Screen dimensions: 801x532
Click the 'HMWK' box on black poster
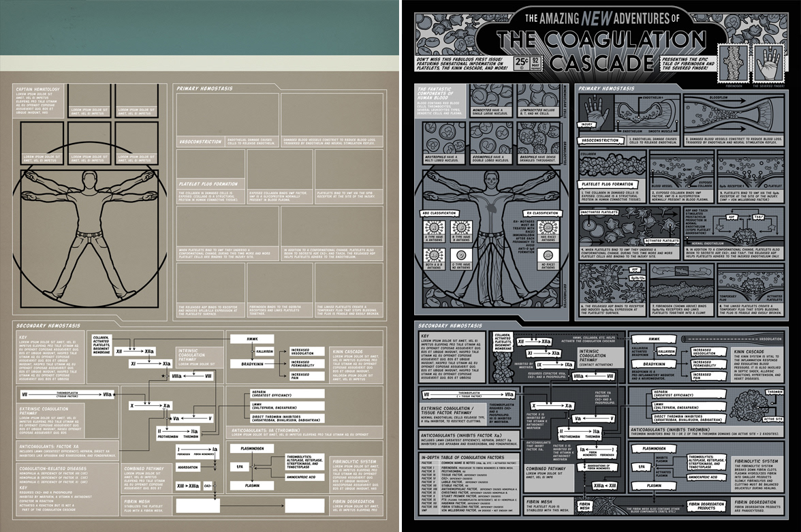[653, 339]
